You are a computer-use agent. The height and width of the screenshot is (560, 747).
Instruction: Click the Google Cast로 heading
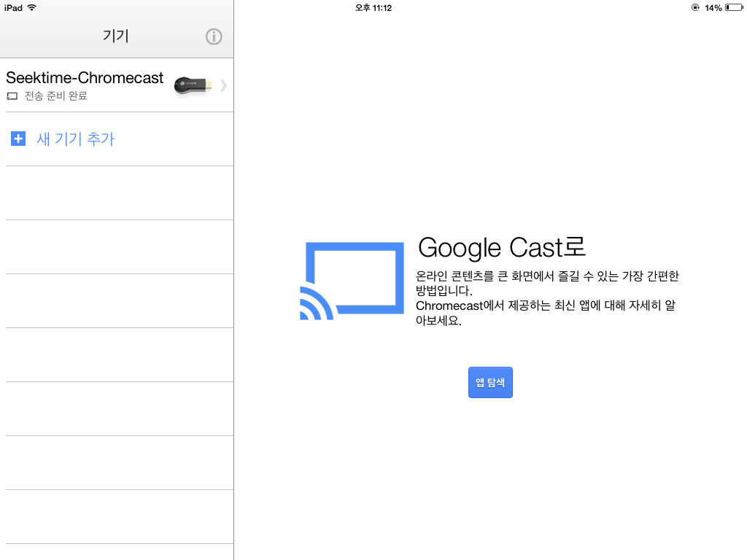tap(501, 248)
